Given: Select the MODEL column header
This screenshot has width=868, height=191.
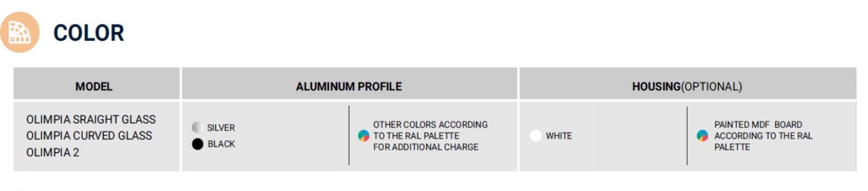Looking at the screenshot, I should click(x=94, y=86).
